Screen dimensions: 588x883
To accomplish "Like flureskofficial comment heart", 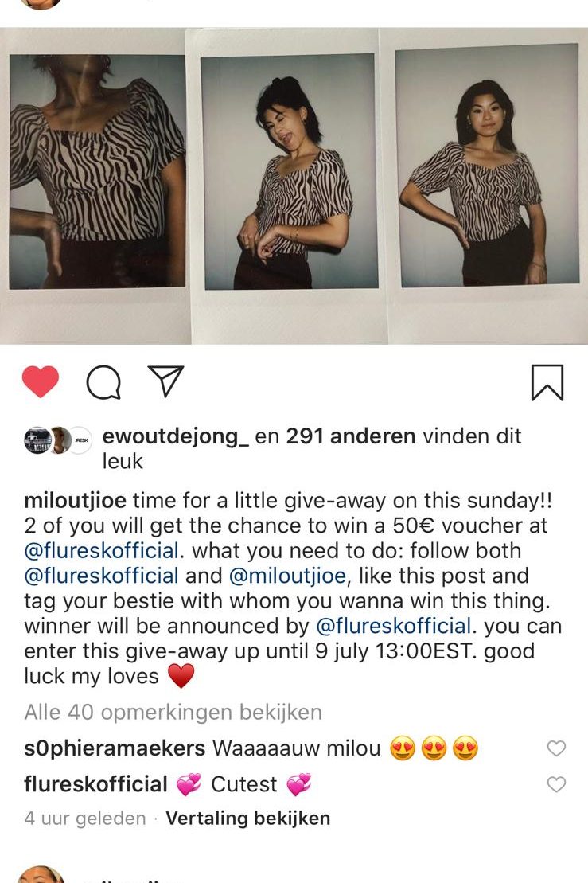I will point(556,784).
